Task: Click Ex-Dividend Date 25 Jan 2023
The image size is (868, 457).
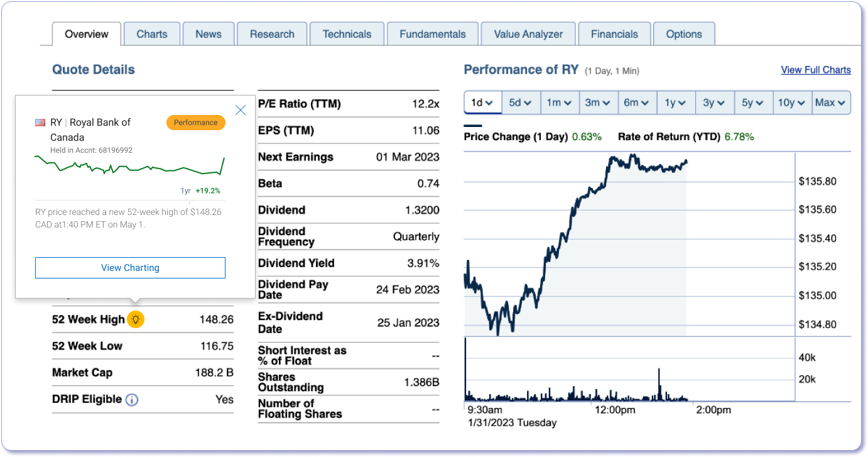Action: click(408, 323)
